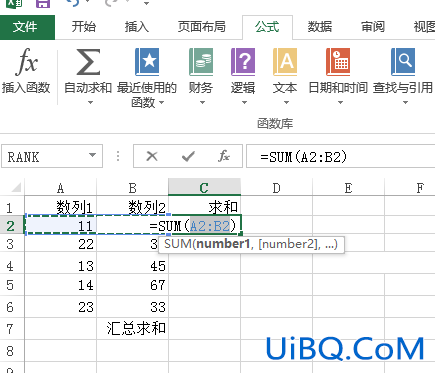Open the Logical (逻辑) functions icon
The image size is (435, 373).
click(243, 62)
